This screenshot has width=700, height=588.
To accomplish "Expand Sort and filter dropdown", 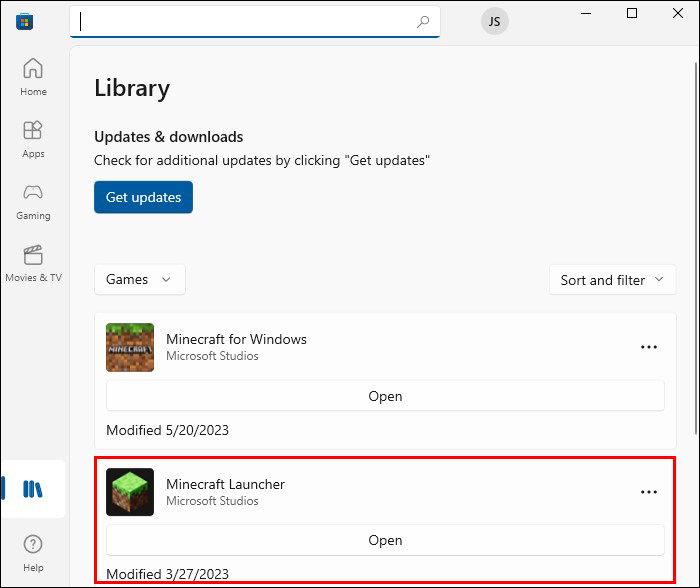I will click(x=612, y=280).
